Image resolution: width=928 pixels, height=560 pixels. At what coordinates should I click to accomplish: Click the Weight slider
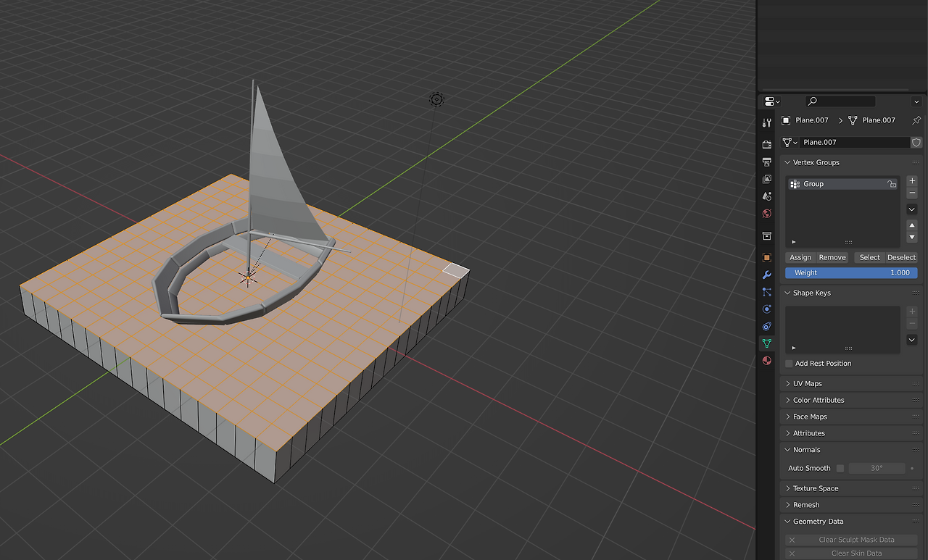(851, 273)
